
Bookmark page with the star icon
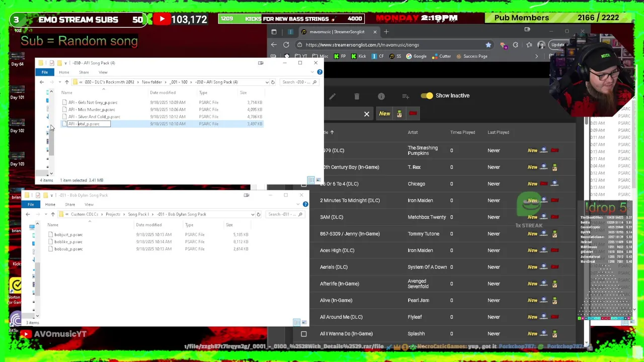click(488, 45)
